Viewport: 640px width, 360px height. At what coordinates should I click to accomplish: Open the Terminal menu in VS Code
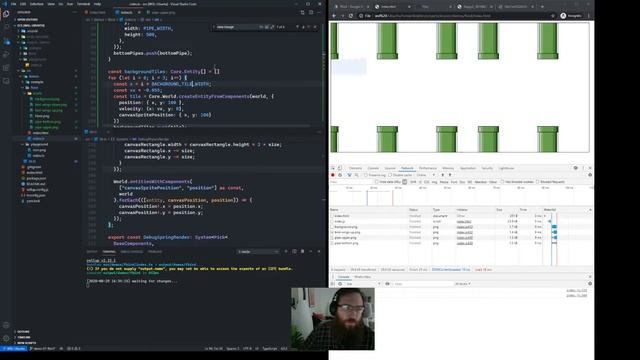pos(83,4)
